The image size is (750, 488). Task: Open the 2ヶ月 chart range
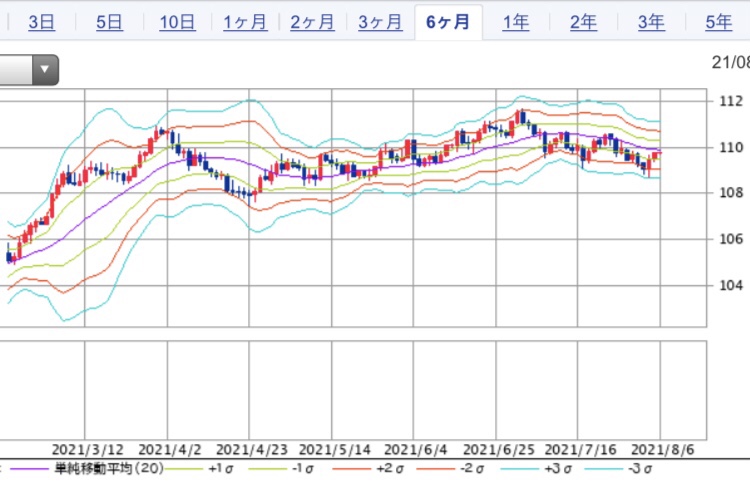click(312, 22)
